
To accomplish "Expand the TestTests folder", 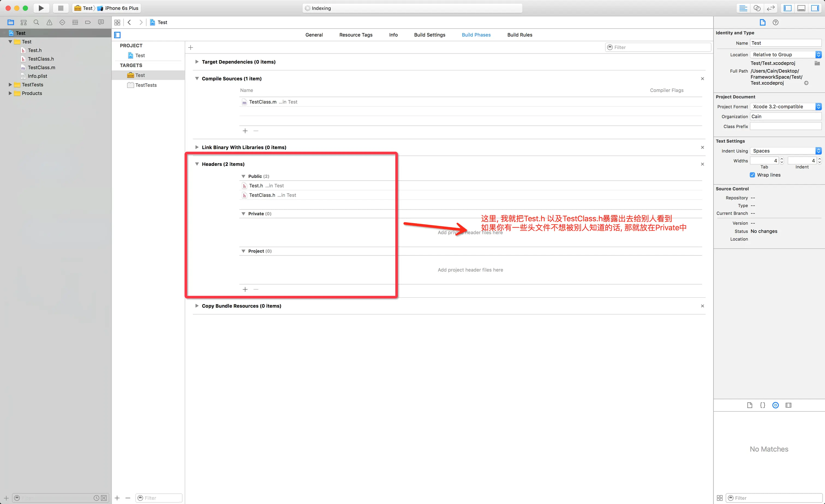I will [10, 85].
